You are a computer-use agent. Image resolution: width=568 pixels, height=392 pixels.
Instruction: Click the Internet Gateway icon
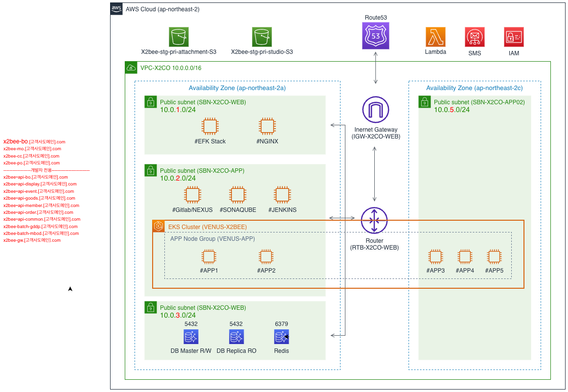pos(376,111)
